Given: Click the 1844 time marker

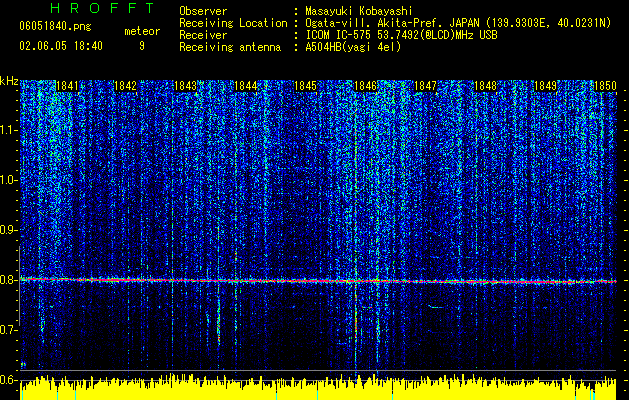Looking at the screenshot, I should pyautogui.click(x=246, y=86).
